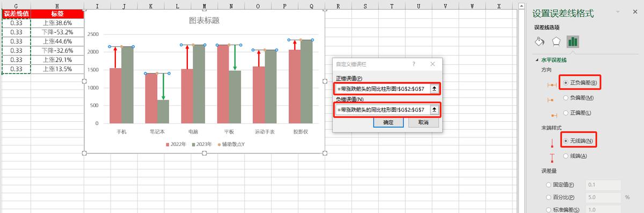Click the 2022年 legend entry
644x213 pixels.
tap(175, 144)
